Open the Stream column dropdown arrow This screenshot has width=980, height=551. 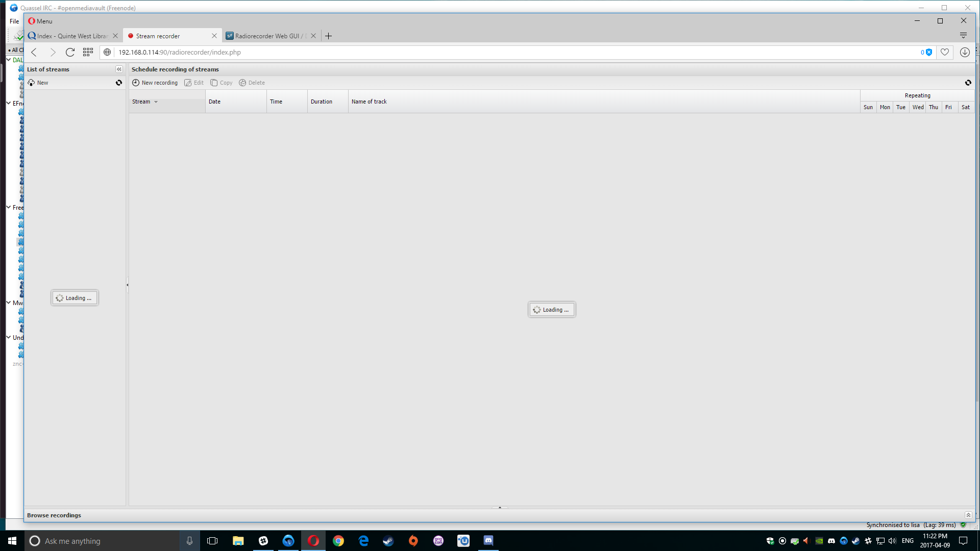tap(156, 102)
